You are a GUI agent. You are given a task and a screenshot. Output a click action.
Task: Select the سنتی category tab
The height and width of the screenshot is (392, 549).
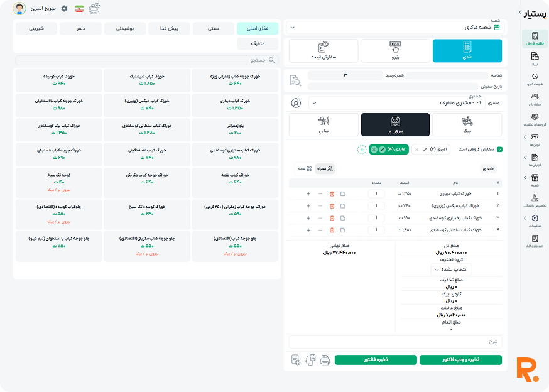[213, 28]
